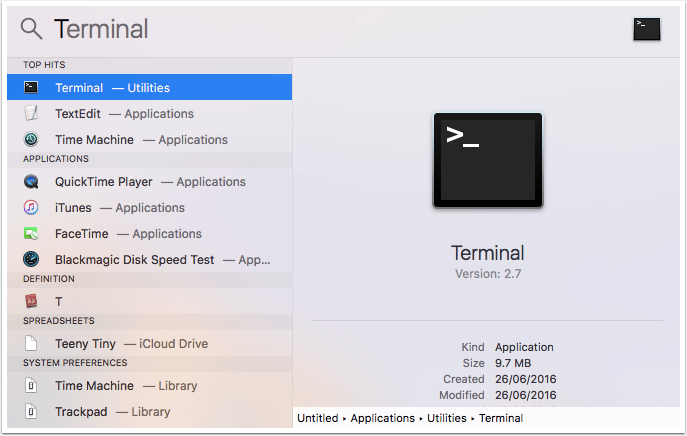Click the red Dictionary icon
This screenshot has width=687, height=436.
[31, 301]
